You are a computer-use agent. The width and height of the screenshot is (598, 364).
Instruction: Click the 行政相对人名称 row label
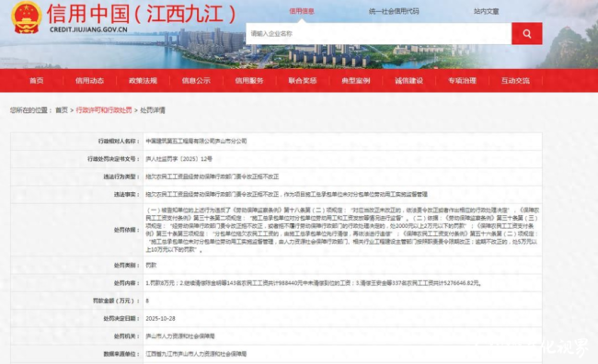click(119, 141)
